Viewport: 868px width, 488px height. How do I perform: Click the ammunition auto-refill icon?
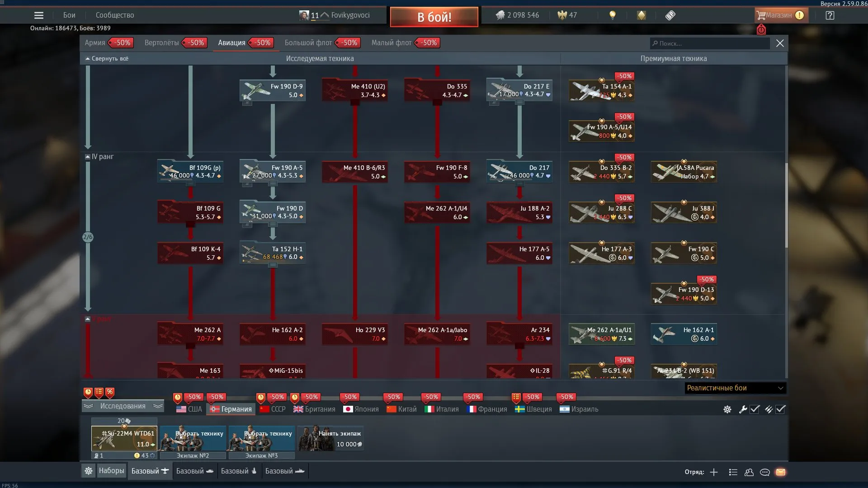769,409
